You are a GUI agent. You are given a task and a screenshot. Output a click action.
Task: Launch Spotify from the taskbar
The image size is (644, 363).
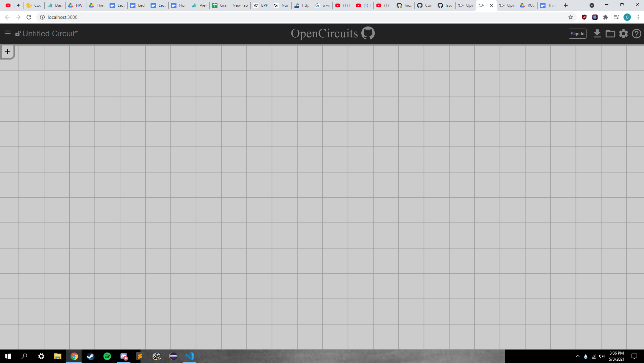(x=107, y=356)
